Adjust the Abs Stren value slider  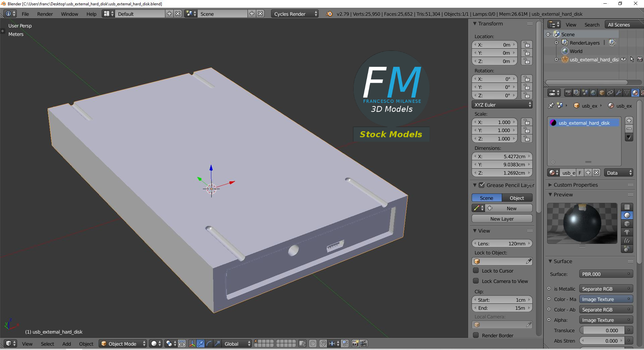602,341
